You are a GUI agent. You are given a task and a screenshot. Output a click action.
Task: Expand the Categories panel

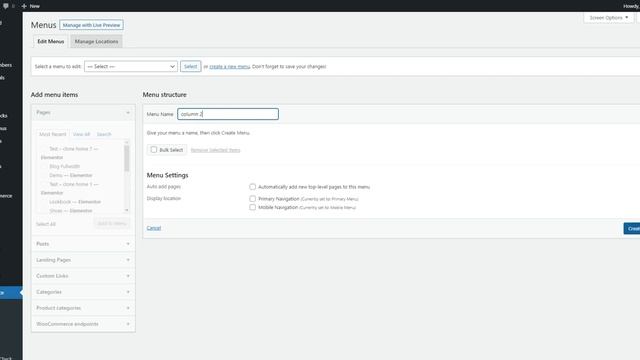(x=83, y=292)
